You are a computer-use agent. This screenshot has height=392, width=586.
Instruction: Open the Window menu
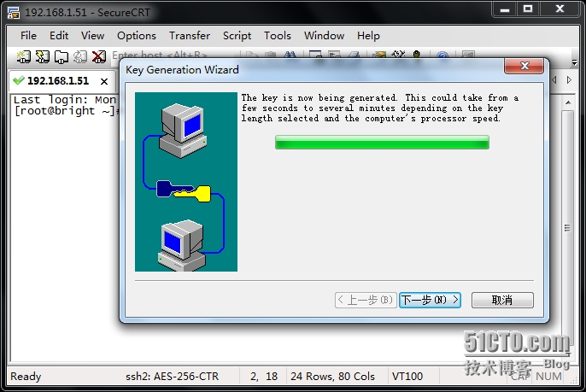[x=324, y=36]
